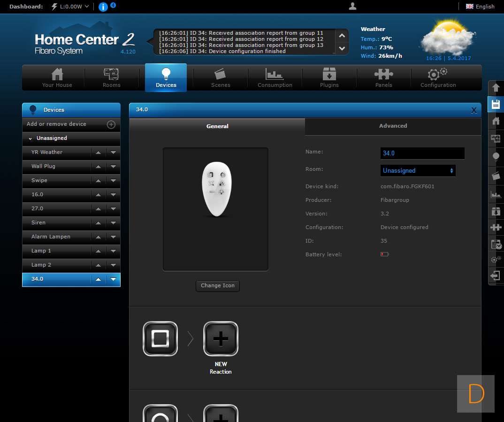Move Lamp 2 down in list

coord(113,265)
